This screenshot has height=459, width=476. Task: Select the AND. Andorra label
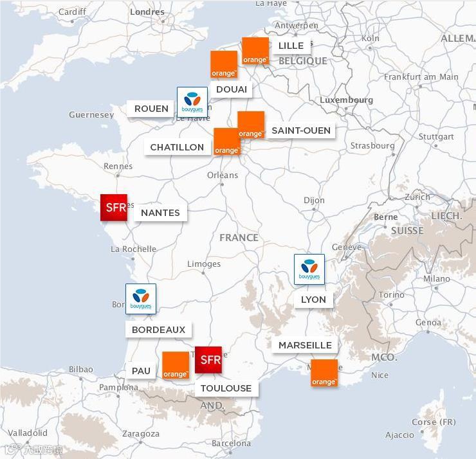(x=212, y=405)
